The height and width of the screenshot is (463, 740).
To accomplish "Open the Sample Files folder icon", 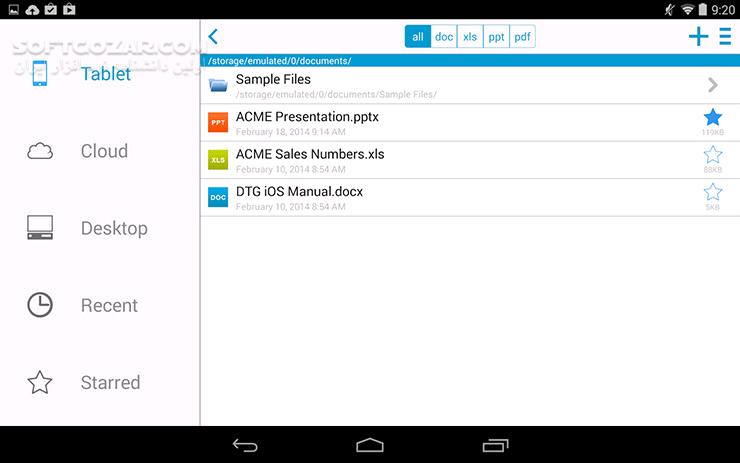I will click(218, 85).
